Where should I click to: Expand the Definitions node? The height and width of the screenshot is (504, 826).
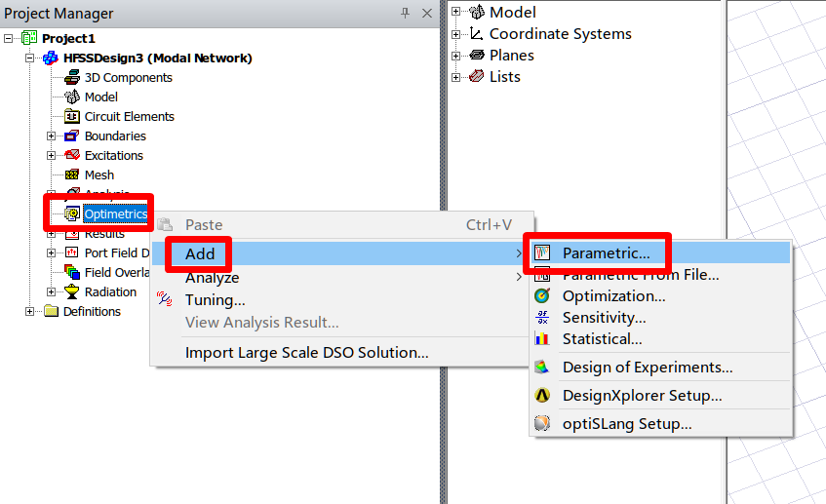point(30,311)
